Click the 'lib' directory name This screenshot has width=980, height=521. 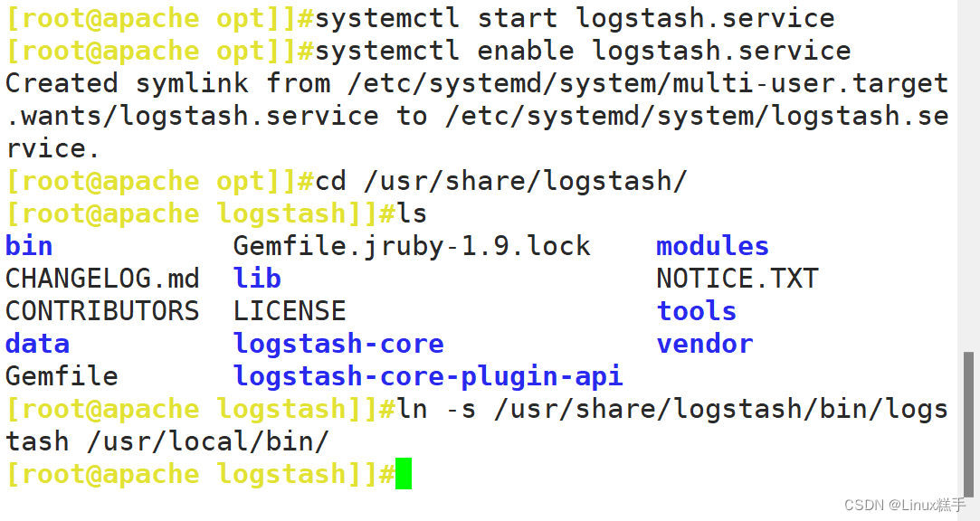click(257, 279)
